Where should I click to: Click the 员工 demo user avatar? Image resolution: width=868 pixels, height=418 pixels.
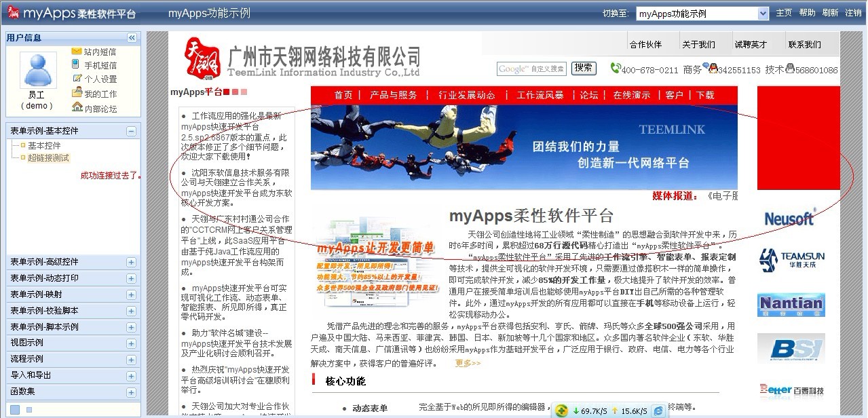38,71
